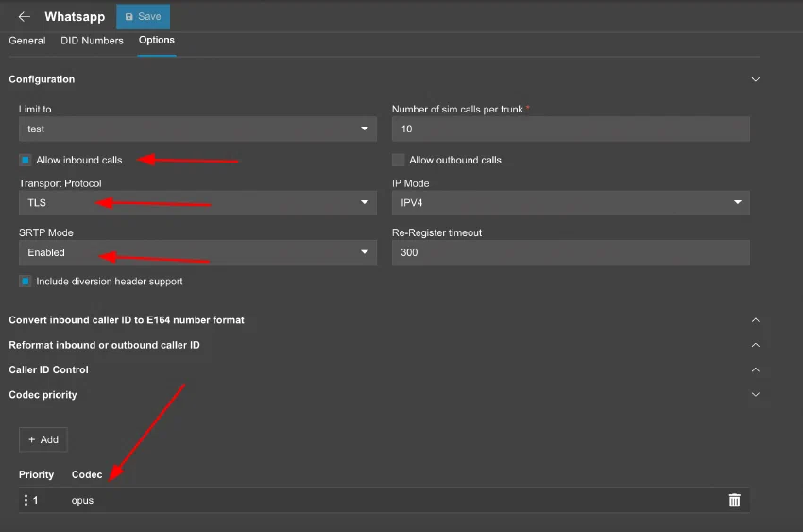
Task: Delete the opus codec with trash icon
Action: [734, 500]
